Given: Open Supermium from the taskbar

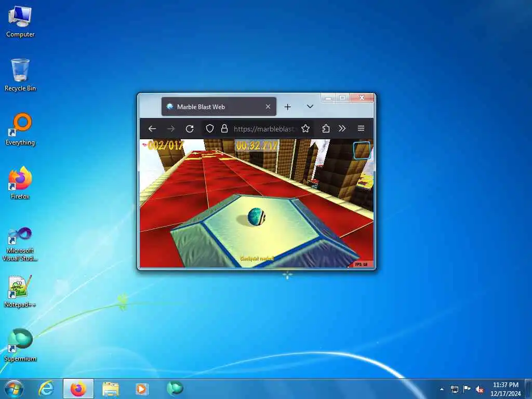Looking at the screenshot, I should pyautogui.click(x=175, y=388).
